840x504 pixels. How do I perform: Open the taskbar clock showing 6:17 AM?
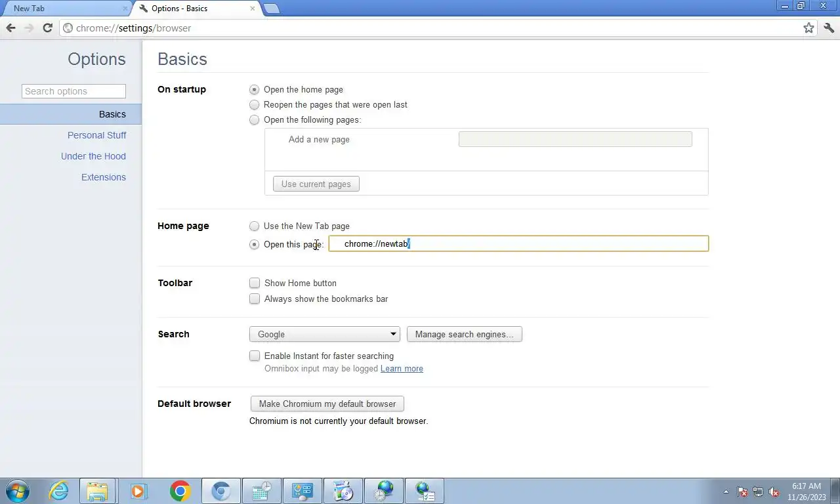pos(807,492)
